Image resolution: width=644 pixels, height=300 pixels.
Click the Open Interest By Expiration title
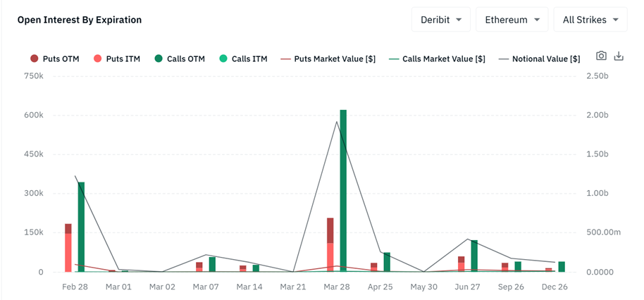(x=80, y=20)
